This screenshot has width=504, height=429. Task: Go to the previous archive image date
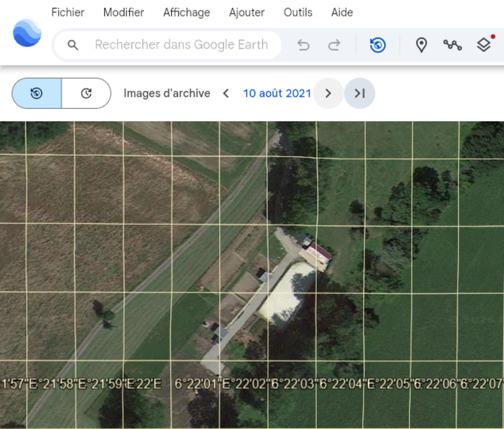tap(226, 93)
